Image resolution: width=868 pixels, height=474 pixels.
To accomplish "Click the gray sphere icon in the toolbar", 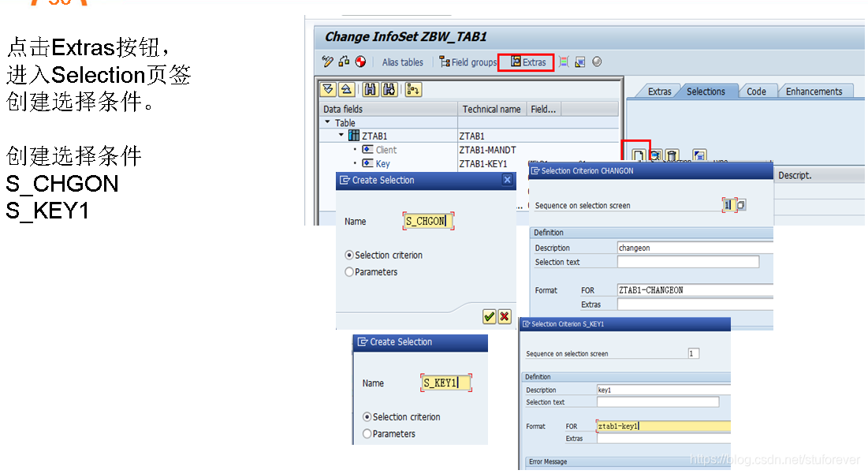I will point(597,62).
